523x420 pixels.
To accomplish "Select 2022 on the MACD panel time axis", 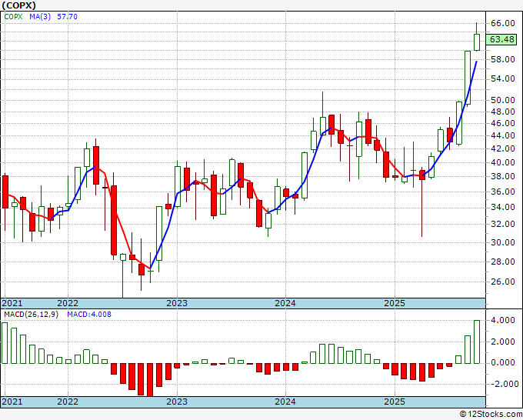I will point(68,402).
